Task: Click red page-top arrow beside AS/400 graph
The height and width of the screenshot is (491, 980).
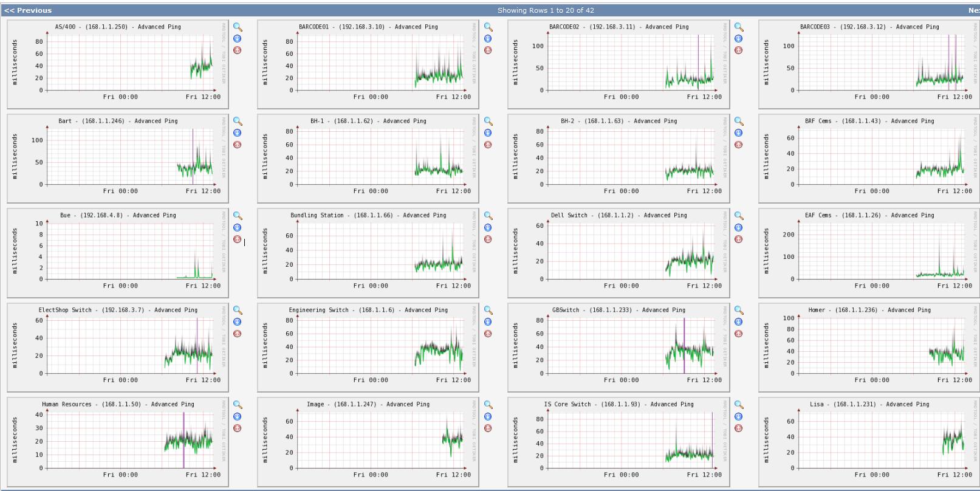Action: coord(238,50)
